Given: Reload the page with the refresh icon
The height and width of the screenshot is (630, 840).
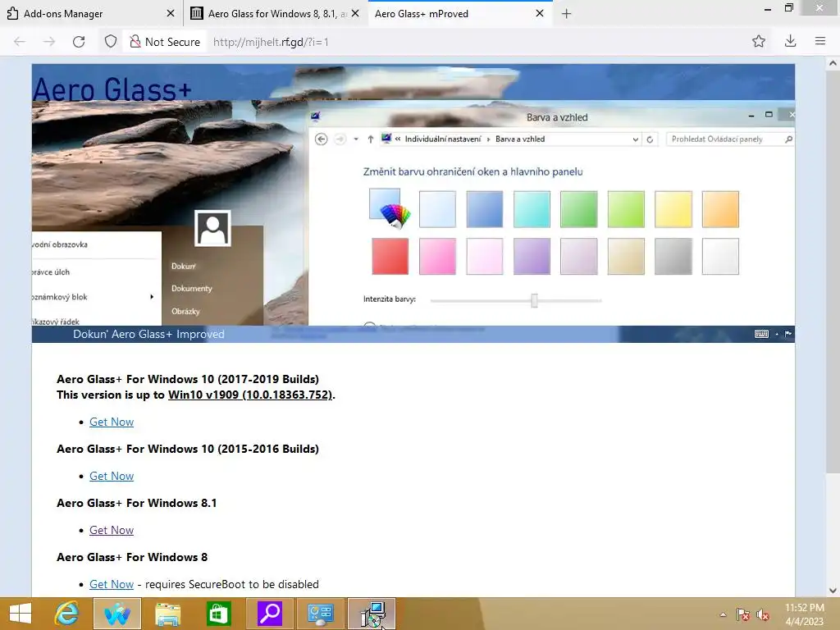Looking at the screenshot, I should point(79,42).
